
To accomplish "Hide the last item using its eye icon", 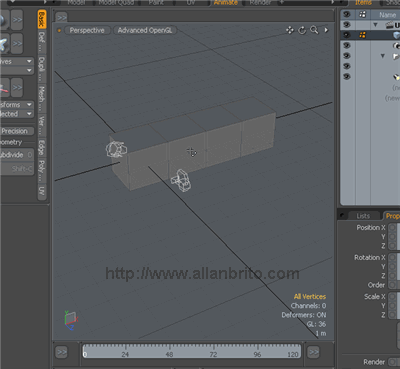I will pyautogui.click(x=347, y=76).
